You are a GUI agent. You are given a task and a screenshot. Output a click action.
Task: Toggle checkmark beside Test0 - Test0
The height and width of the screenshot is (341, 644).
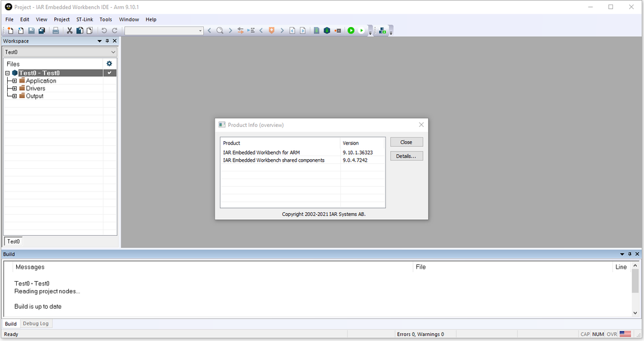click(110, 73)
